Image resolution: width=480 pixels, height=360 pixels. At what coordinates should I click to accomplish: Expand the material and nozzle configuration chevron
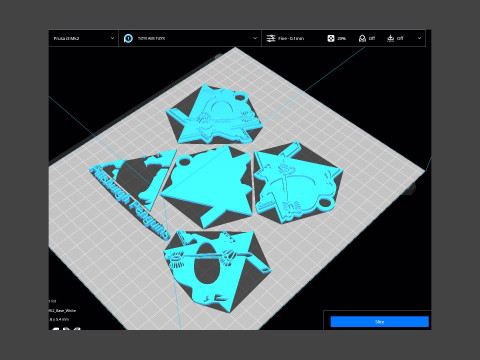(x=255, y=38)
